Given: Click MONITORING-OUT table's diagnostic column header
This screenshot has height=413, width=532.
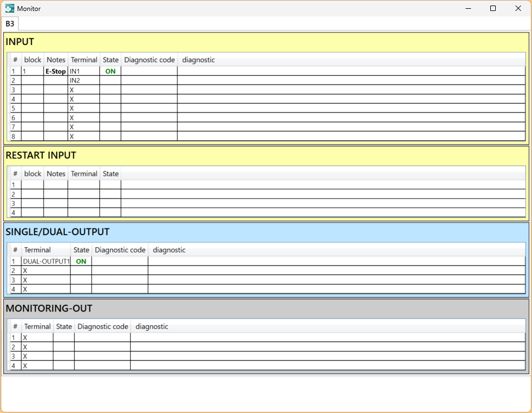Looking at the screenshot, I should (152, 327).
